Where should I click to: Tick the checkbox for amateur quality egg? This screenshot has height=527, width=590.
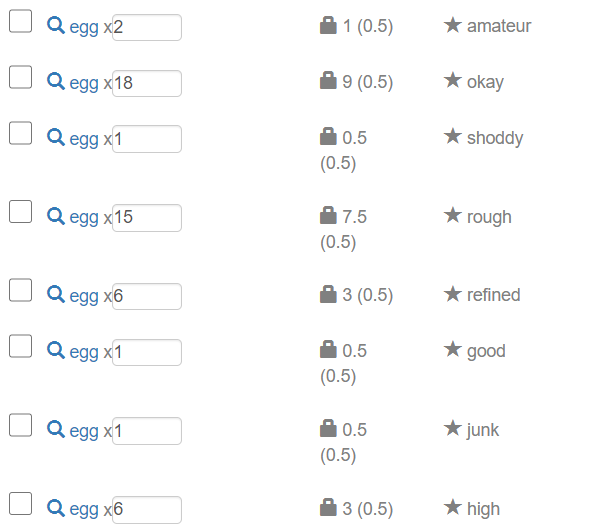pyautogui.click(x=20, y=21)
